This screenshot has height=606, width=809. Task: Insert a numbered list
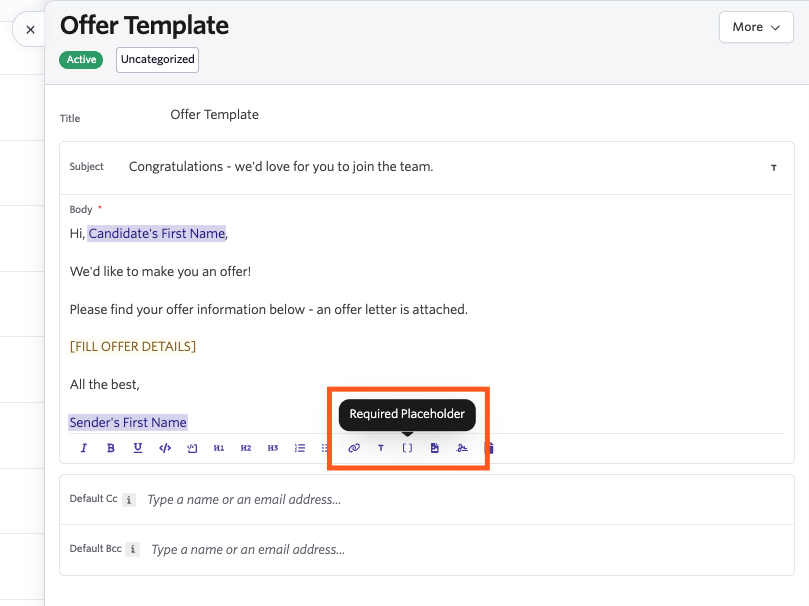click(300, 448)
